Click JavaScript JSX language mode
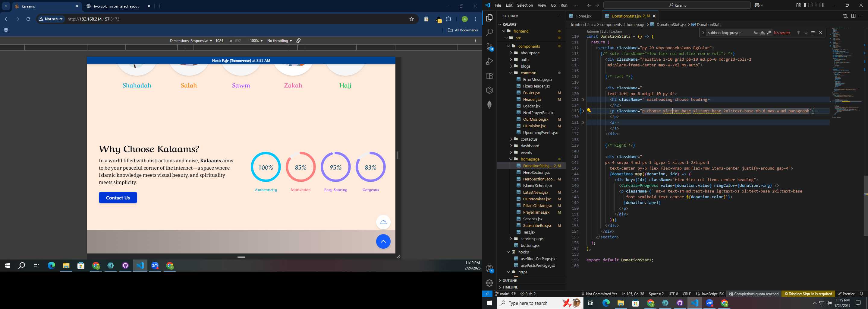 (x=712, y=294)
